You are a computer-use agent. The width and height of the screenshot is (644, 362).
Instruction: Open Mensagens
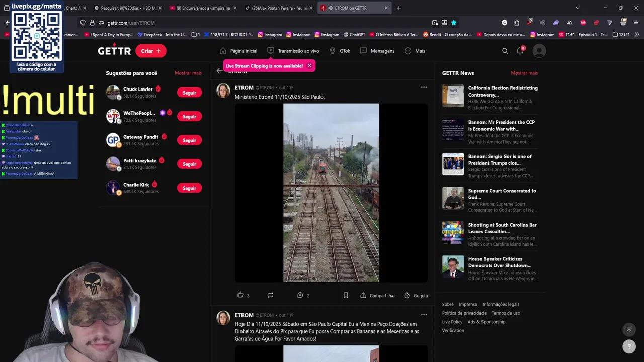[376, 51]
